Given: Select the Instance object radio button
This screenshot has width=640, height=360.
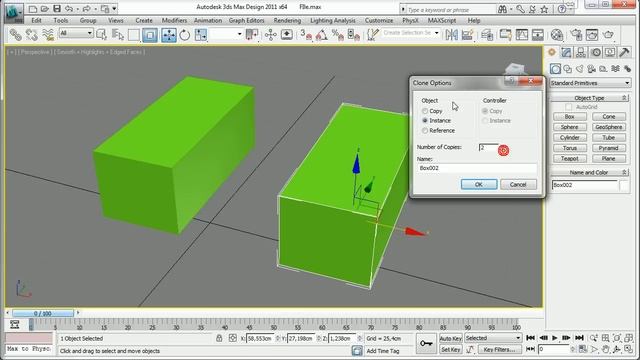Looking at the screenshot, I should tap(425, 120).
